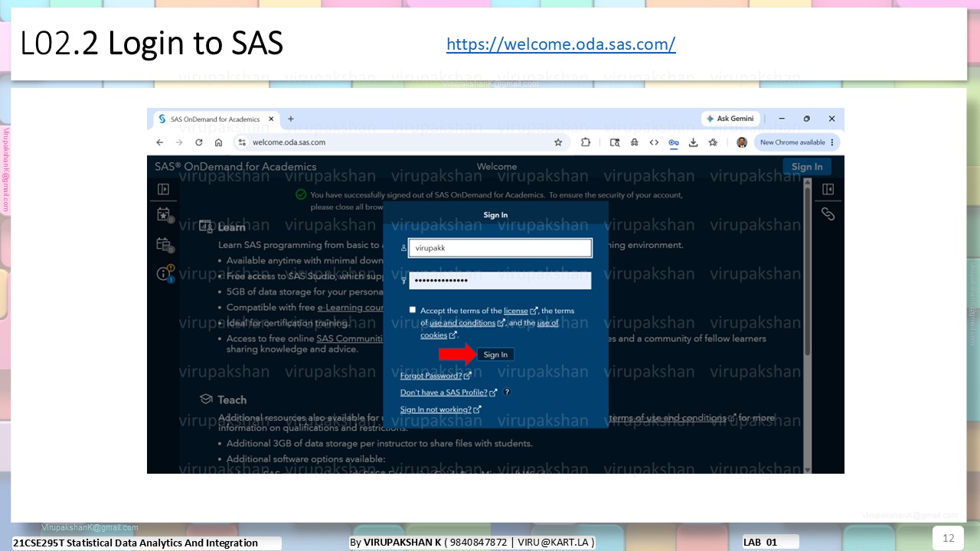The width and height of the screenshot is (980, 551).
Task: Open the use of cookies link
Action: (490, 329)
